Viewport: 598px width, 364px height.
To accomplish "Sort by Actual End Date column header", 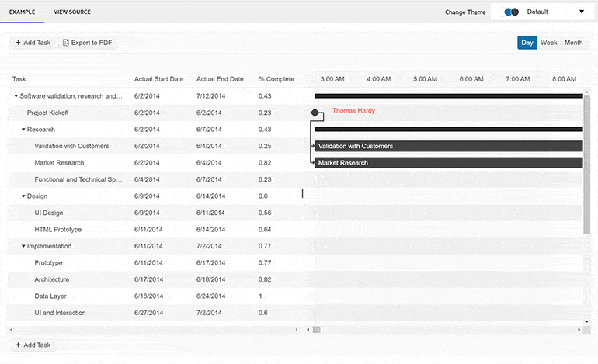I will tap(220, 79).
